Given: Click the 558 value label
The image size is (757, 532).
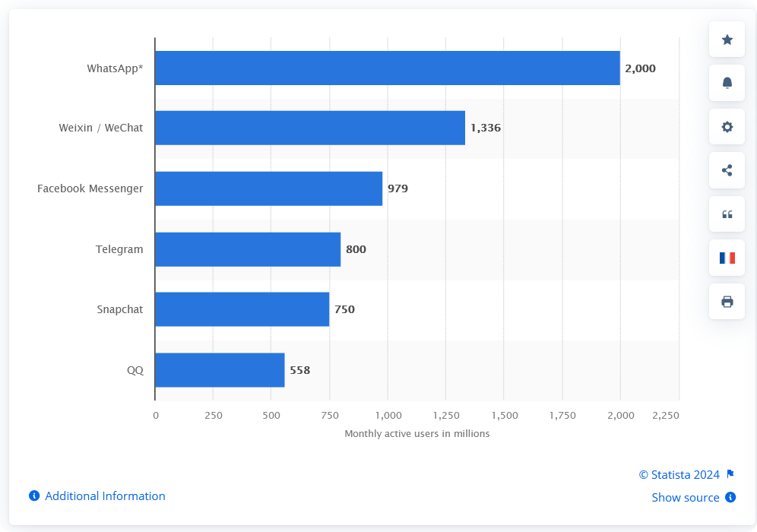Looking at the screenshot, I should tap(299, 370).
